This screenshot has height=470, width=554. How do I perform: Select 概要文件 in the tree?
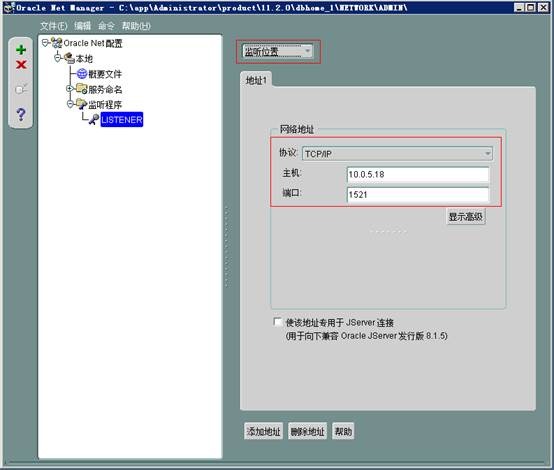coord(105,74)
